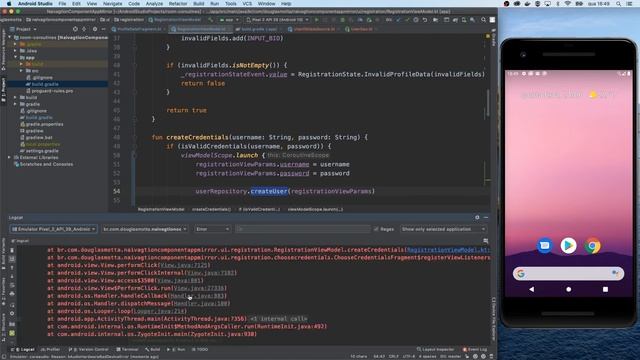Tap the emulator Back navigation button

point(531,289)
